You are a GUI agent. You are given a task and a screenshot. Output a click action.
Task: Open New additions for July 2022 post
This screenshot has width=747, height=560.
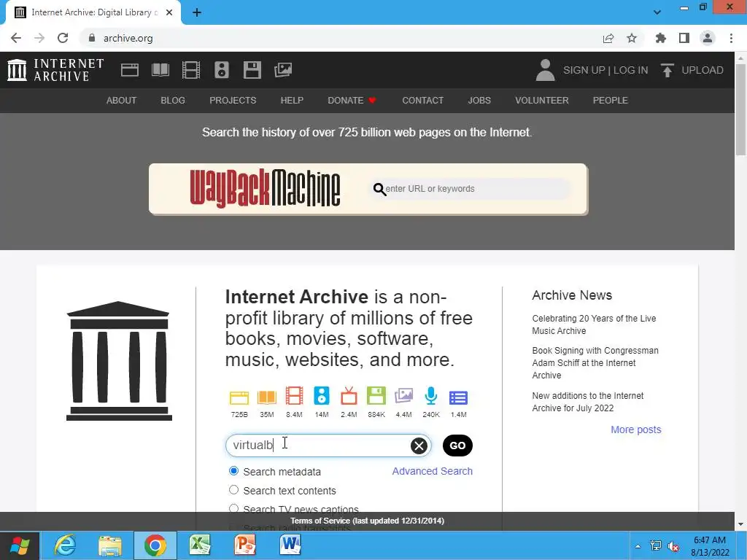(x=587, y=402)
